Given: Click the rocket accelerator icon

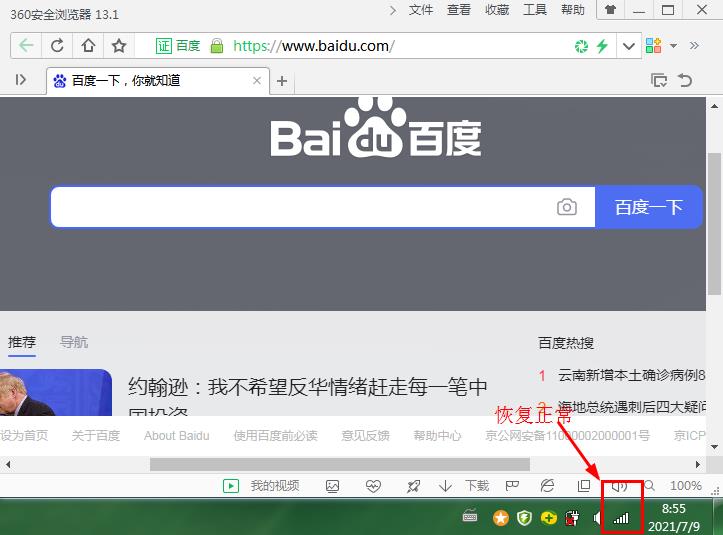Looking at the screenshot, I should coord(413,486).
